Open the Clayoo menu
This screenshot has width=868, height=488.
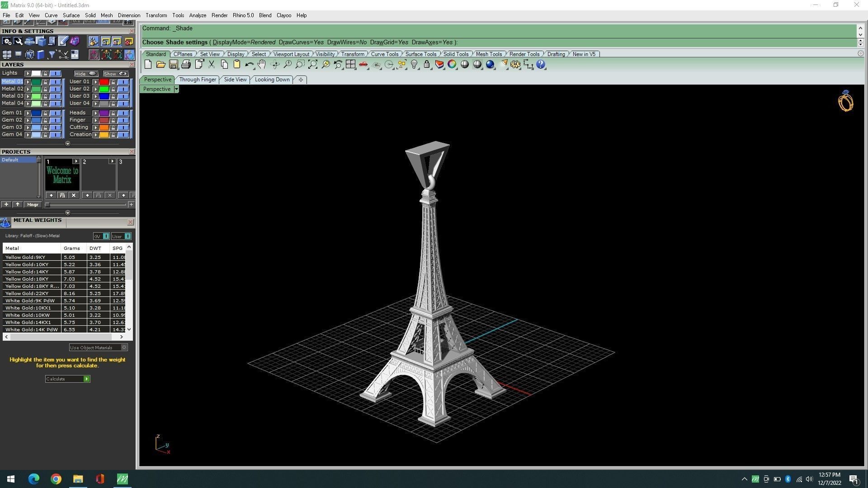(x=284, y=15)
